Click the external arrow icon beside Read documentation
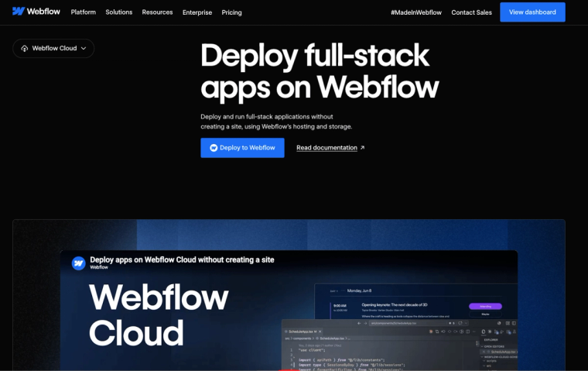This screenshot has height=371, width=588. 362,148
